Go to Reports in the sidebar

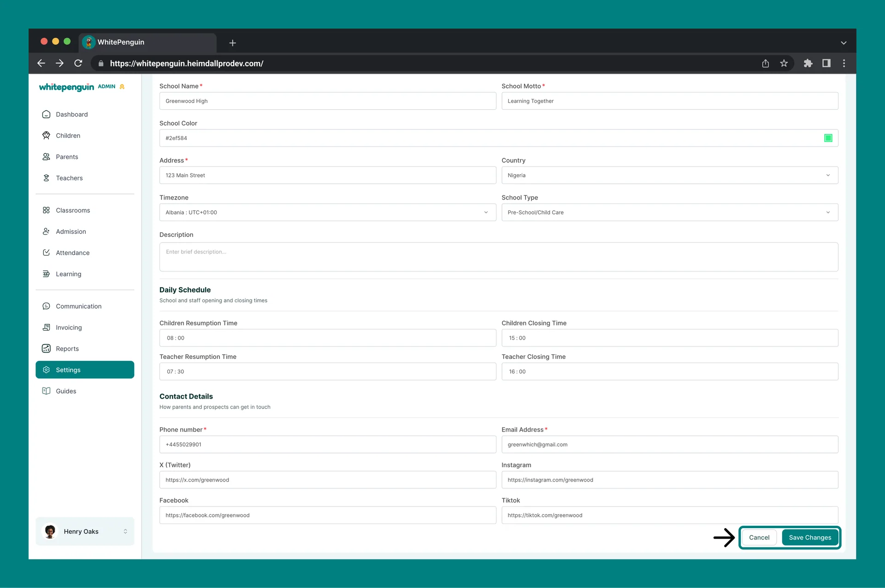point(85,348)
